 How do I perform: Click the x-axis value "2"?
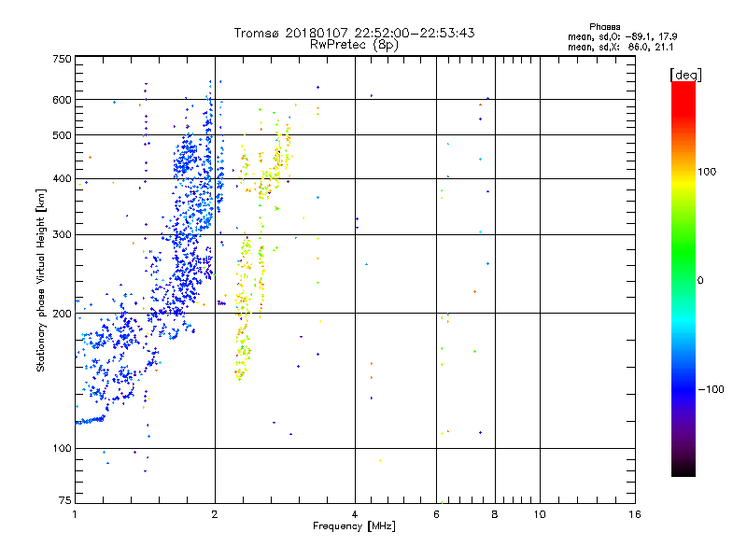(x=215, y=514)
